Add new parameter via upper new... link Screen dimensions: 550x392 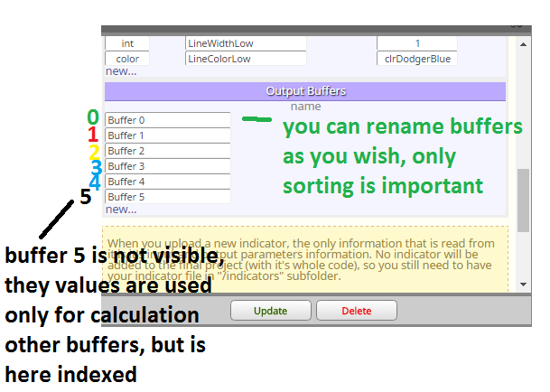coord(121,71)
